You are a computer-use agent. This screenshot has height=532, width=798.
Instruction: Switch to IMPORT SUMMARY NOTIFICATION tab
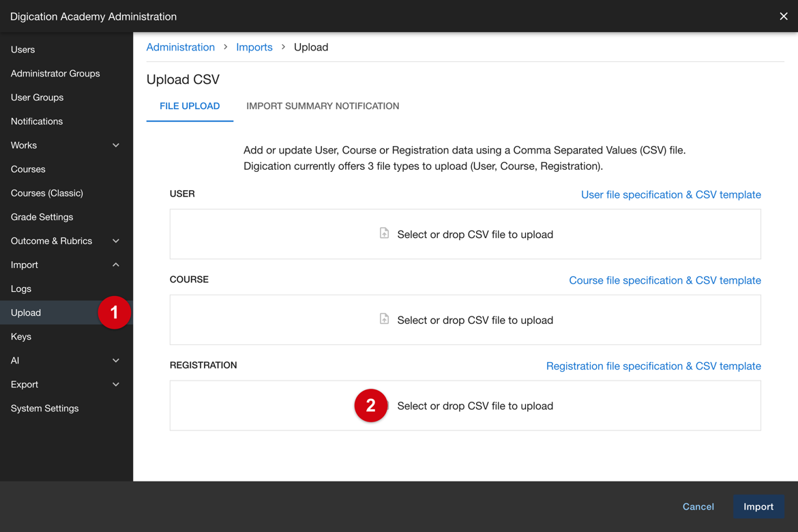(323, 106)
